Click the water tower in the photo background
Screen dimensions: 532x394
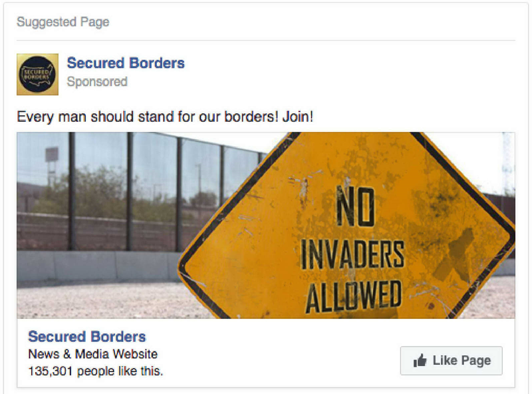tap(52, 166)
